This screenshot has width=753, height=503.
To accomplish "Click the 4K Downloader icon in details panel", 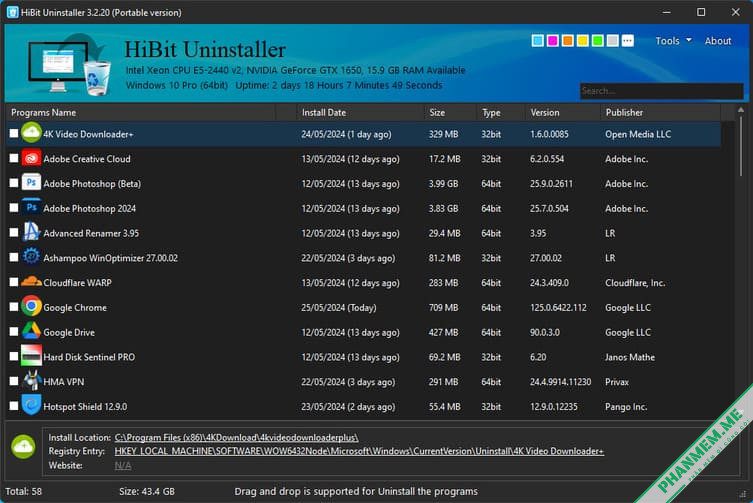I will pyautogui.click(x=23, y=447).
